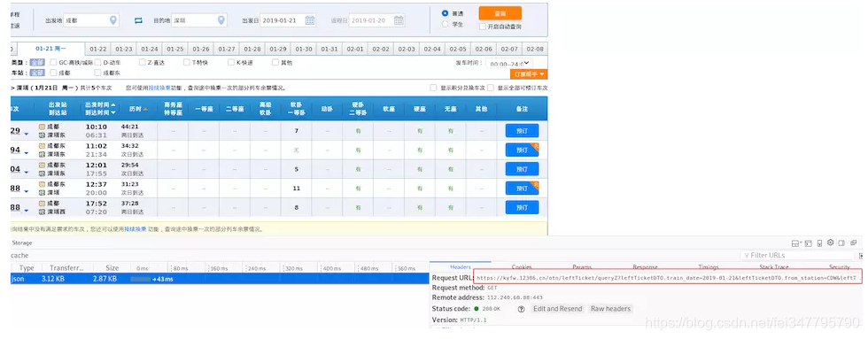Switch to the Cookies tab in request details
Screen dimensions: 868x339
click(522, 267)
